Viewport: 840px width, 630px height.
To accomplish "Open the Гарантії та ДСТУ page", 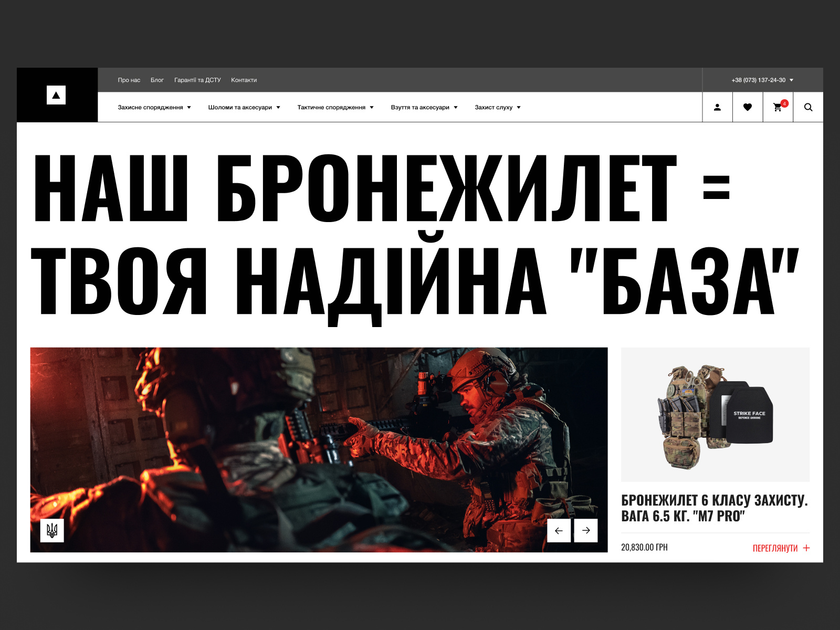I will tap(198, 80).
